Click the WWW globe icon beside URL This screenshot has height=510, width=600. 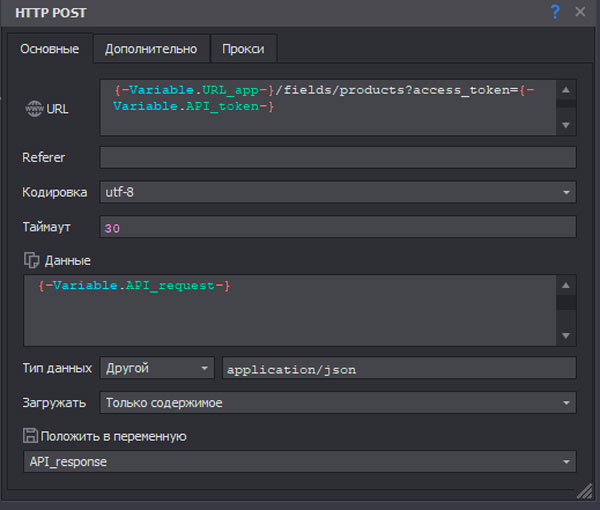pos(33,108)
